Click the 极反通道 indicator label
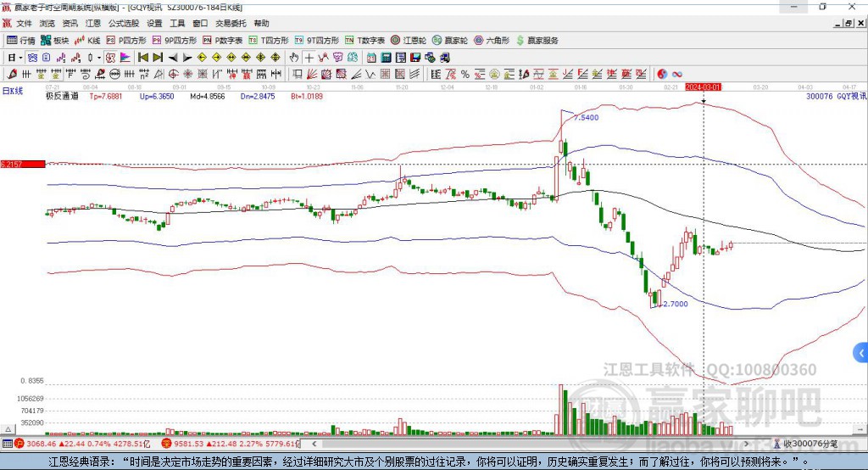868x470 pixels. tap(62, 96)
